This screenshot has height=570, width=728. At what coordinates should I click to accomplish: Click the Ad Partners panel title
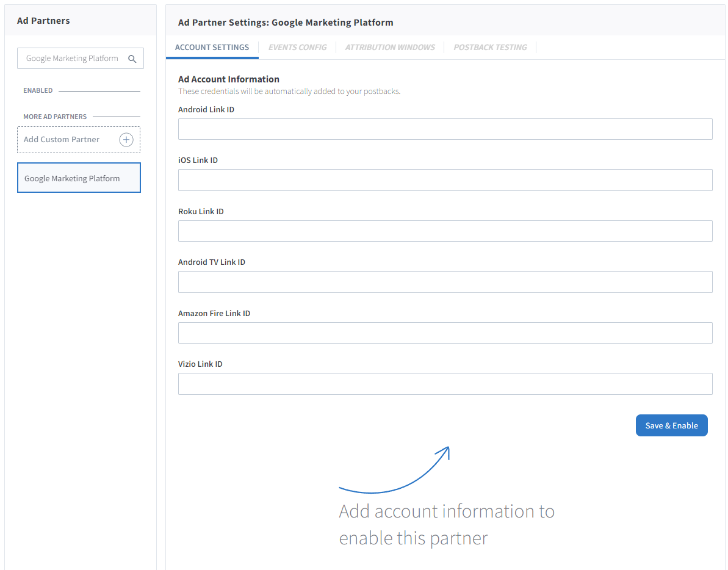click(43, 21)
